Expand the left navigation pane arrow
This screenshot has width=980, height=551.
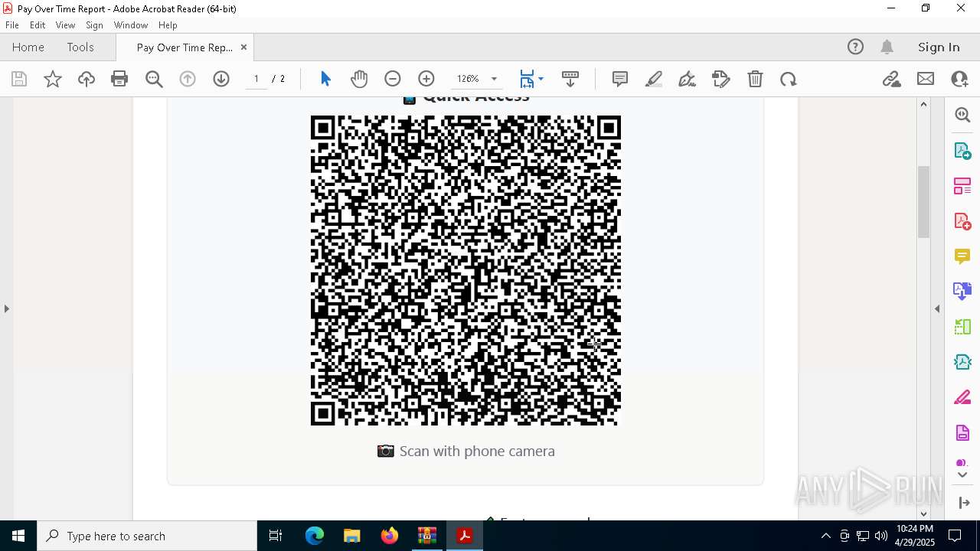(x=6, y=308)
